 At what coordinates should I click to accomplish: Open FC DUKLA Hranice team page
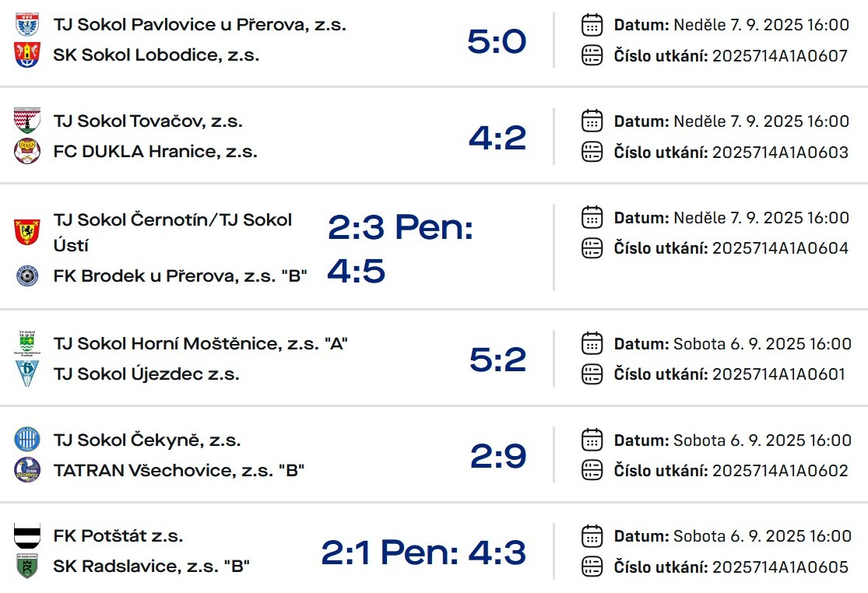tap(155, 152)
